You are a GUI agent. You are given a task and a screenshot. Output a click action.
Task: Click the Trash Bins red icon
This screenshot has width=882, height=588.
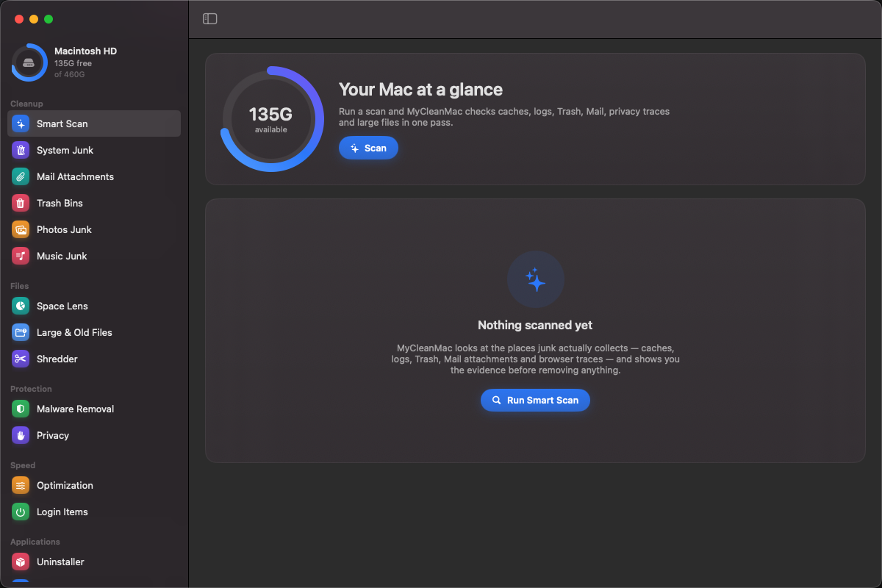tap(21, 203)
